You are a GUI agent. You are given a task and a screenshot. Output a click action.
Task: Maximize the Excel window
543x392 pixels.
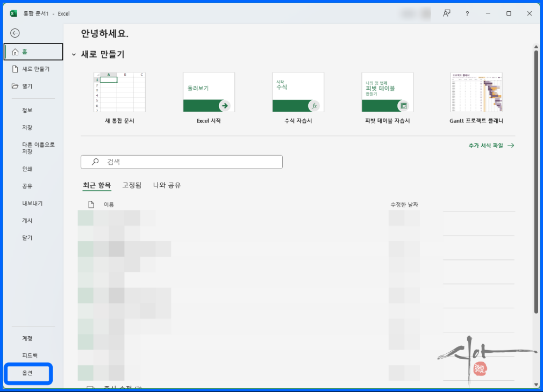tap(509, 13)
